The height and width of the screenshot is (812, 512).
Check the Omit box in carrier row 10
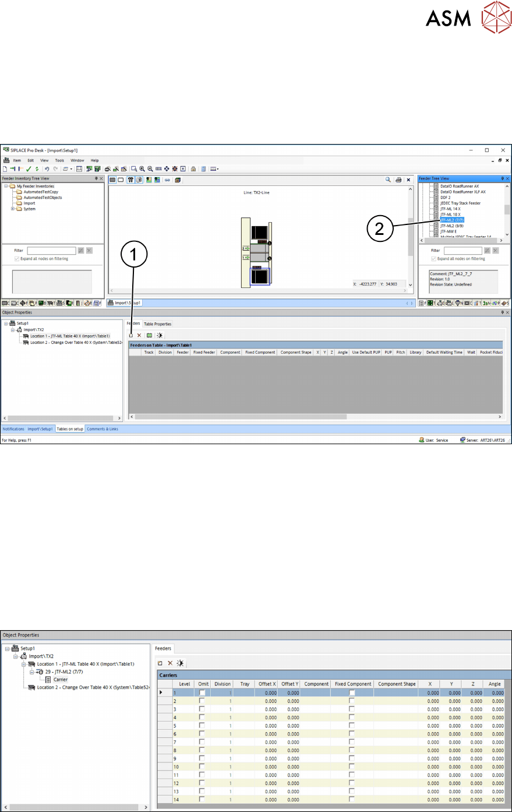coord(202,767)
